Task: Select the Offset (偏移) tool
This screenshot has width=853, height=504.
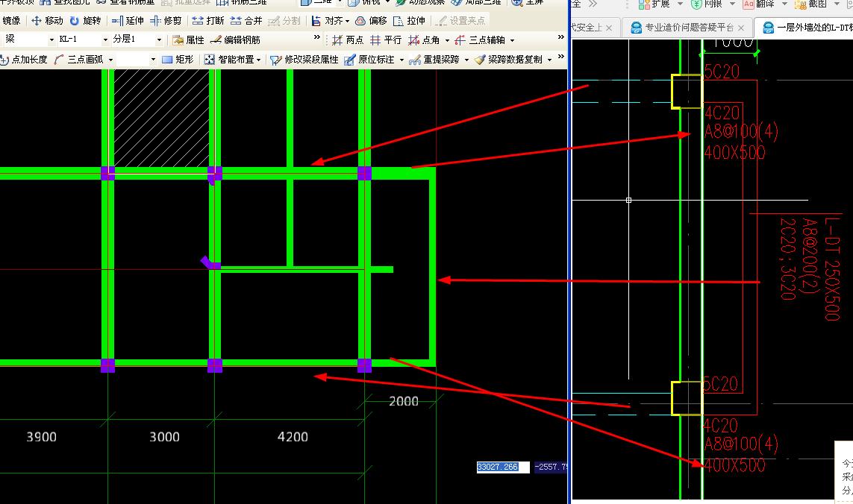Action: [x=371, y=21]
